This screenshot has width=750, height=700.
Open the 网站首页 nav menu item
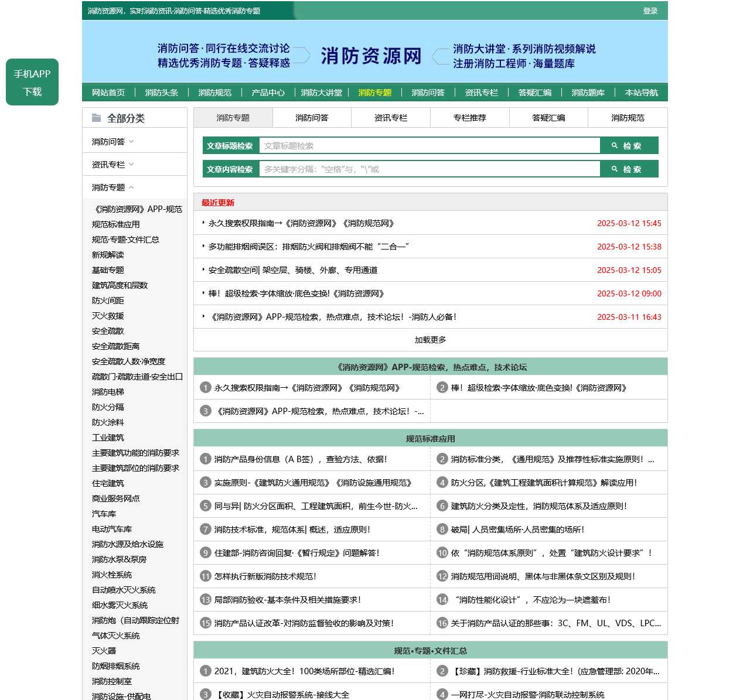[108, 93]
